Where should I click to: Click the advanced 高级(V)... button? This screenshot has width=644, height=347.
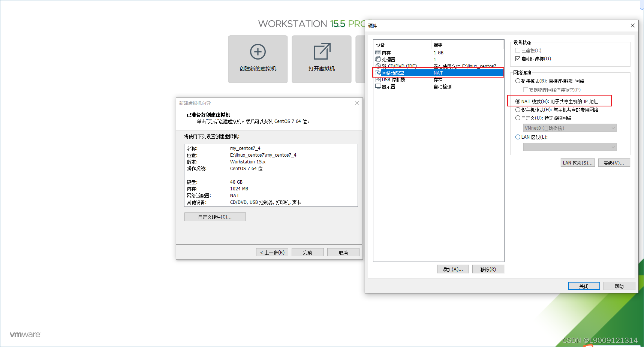pos(614,163)
